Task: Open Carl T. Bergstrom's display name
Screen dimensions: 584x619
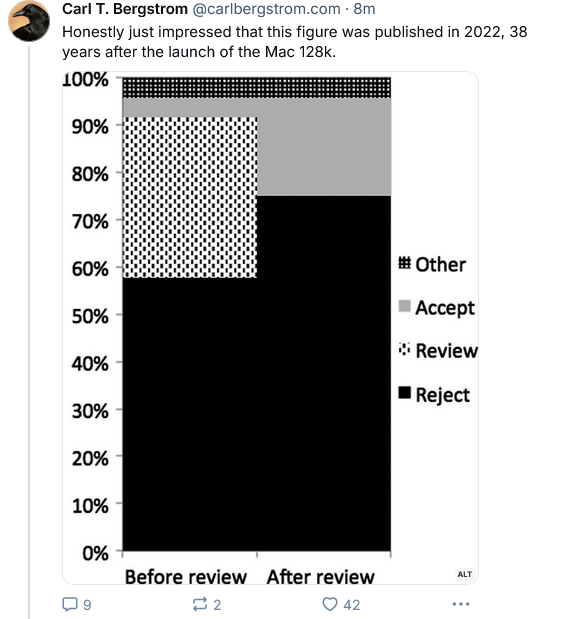Action: 124,9
